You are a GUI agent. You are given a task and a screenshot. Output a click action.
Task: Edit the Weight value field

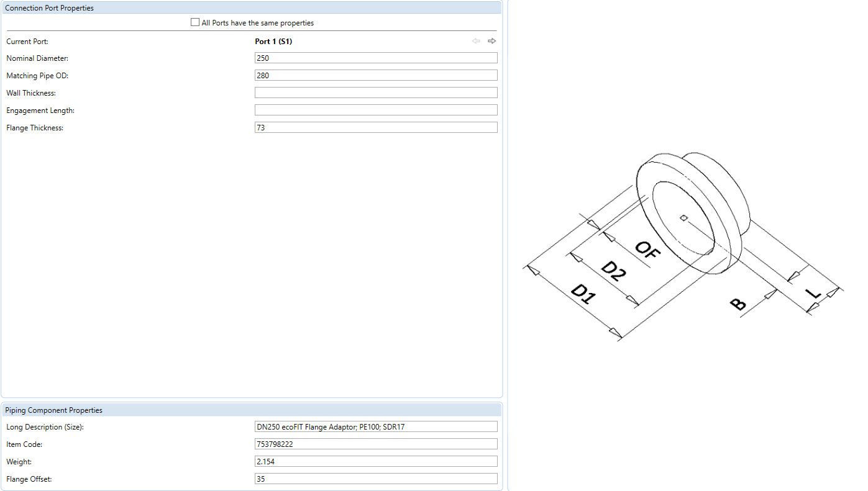tap(376, 461)
